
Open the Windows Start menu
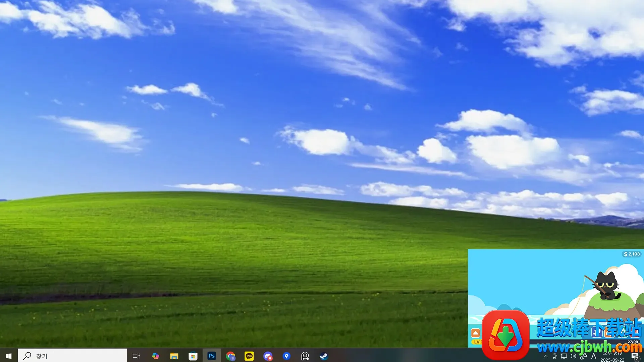coord(9,356)
